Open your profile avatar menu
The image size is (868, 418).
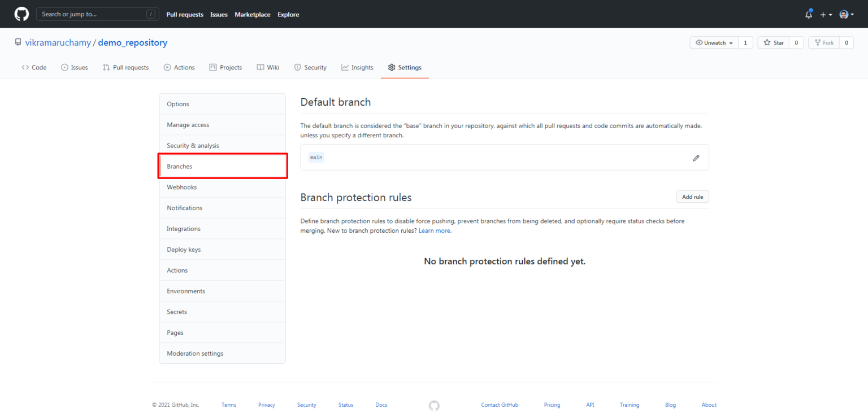click(x=843, y=14)
